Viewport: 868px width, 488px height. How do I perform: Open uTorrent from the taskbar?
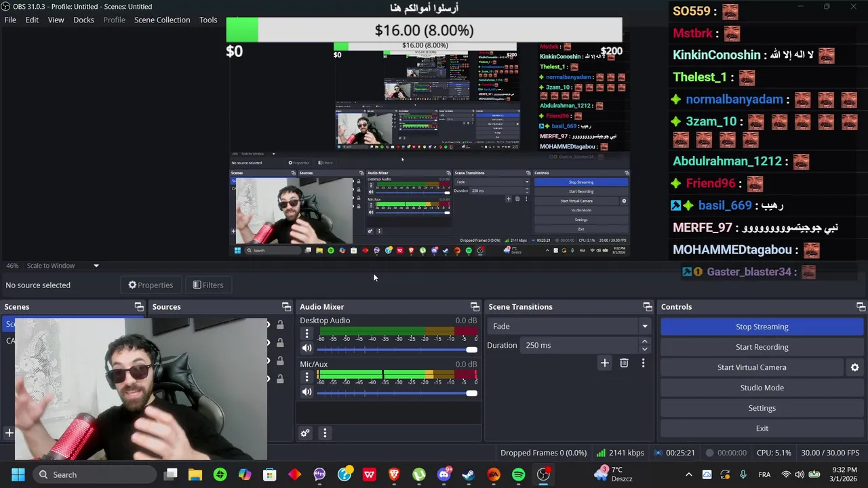[419, 474]
